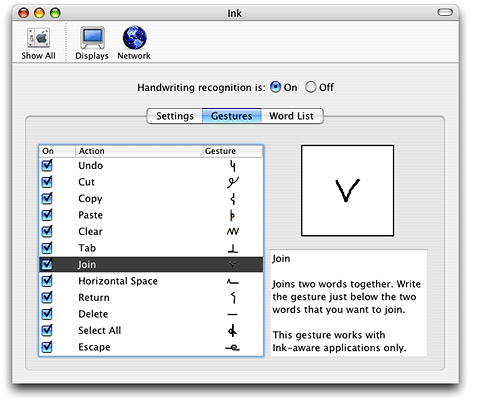482x409 pixels.
Task: Click the Copy gesture glyph
Action: pyautogui.click(x=233, y=199)
